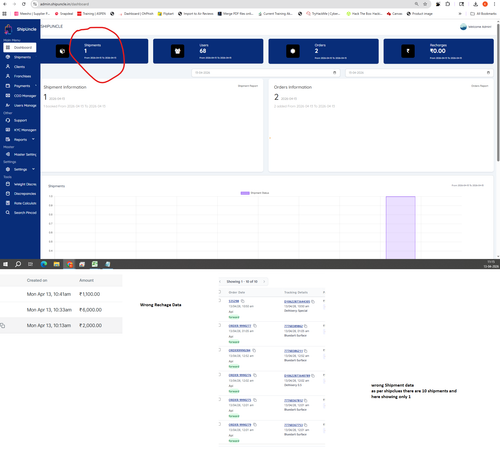Open calendar picker of left date field
The image size is (500, 459).
(335, 73)
